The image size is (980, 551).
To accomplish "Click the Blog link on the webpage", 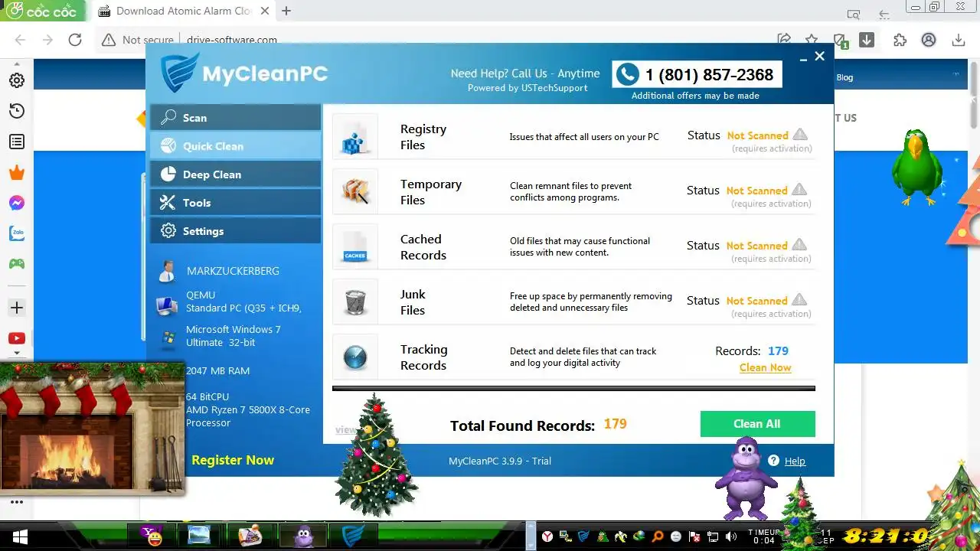I will [844, 77].
